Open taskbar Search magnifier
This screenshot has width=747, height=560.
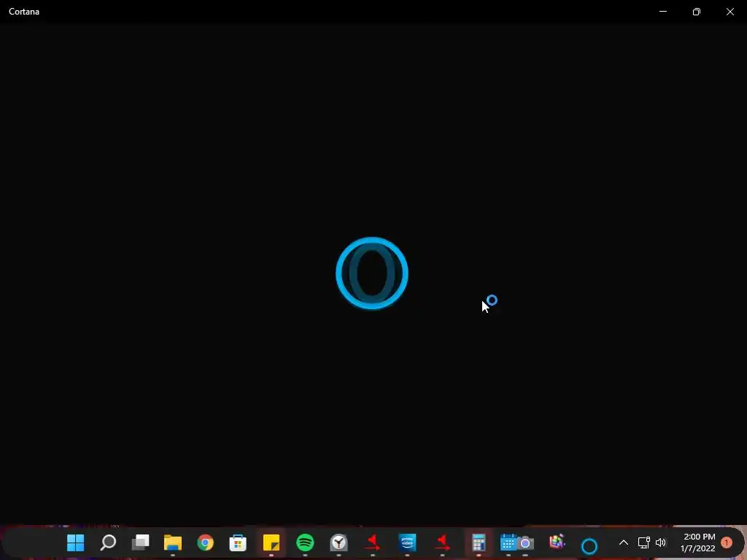[108, 542]
